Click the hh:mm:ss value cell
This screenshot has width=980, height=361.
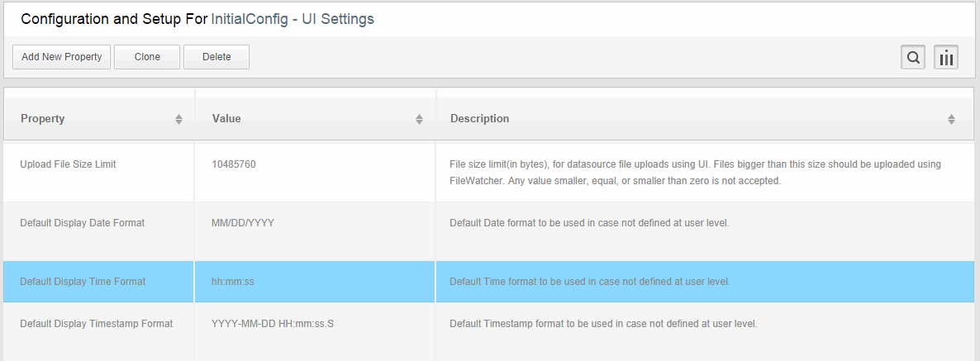pos(315,282)
